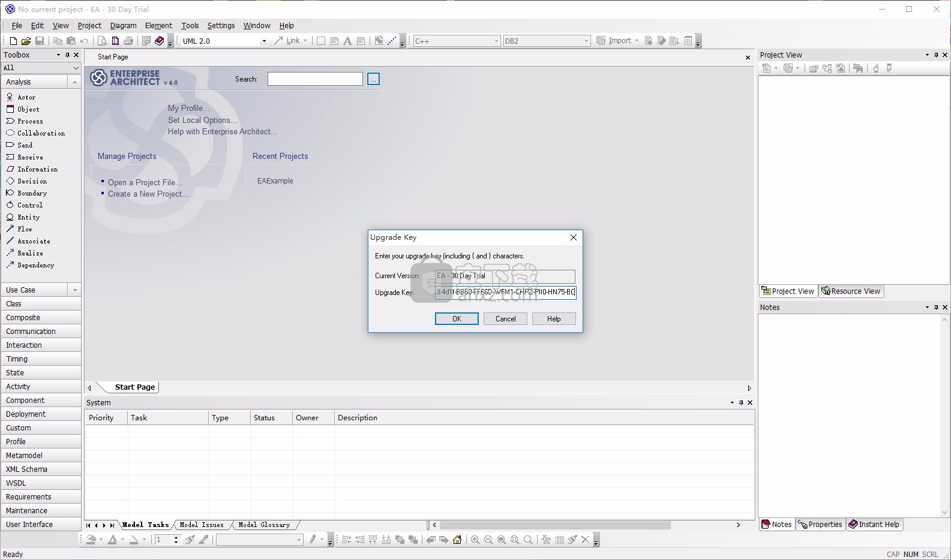Image resolution: width=951 pixels, height=560 pixels.
Task: Open the Link tool dropdown arrow
Action: point(305,41)
